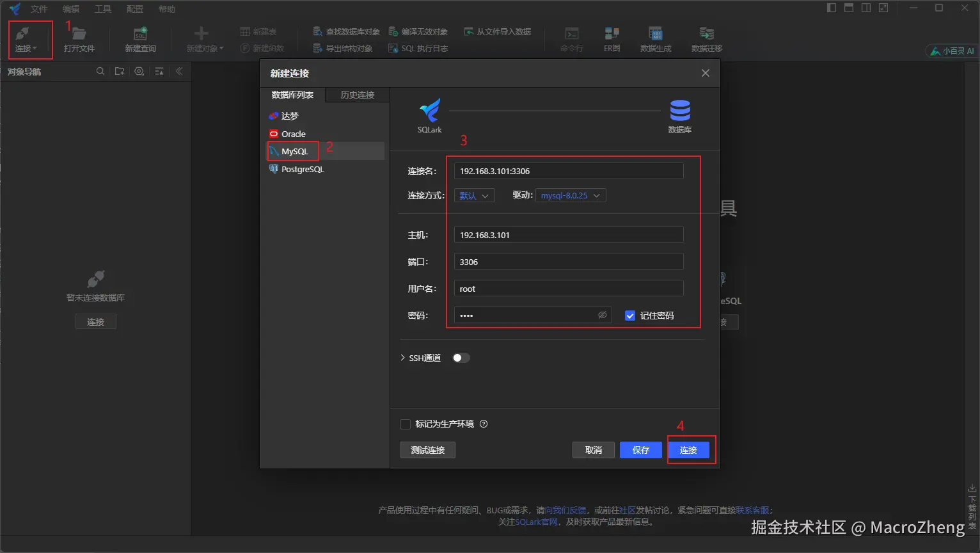Click the filter sort icon in 对象导航
The image size is (980, 553).
click(159, 72)
